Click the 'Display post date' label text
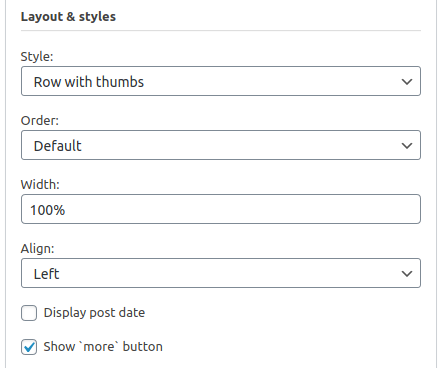The width and height of the screenshot is (440, 368). pyautogui.click(x=94, y=313)
